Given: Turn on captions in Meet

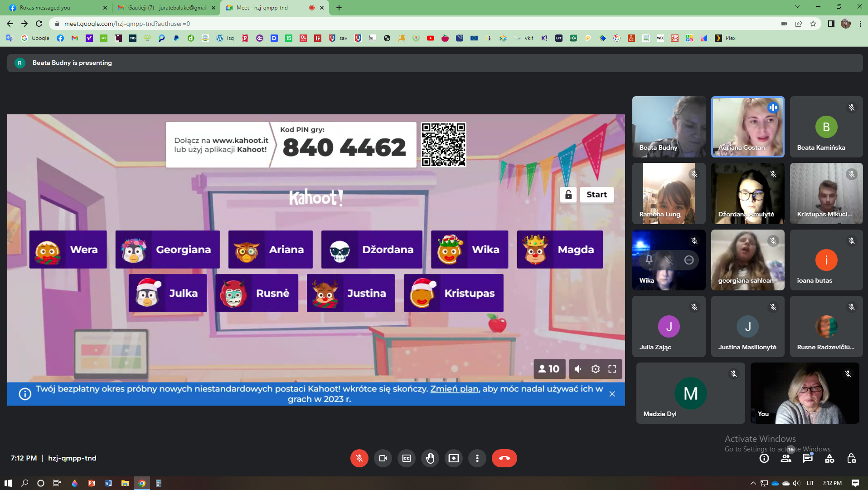Looking at the screenshot, I should (x=407, y=458).
